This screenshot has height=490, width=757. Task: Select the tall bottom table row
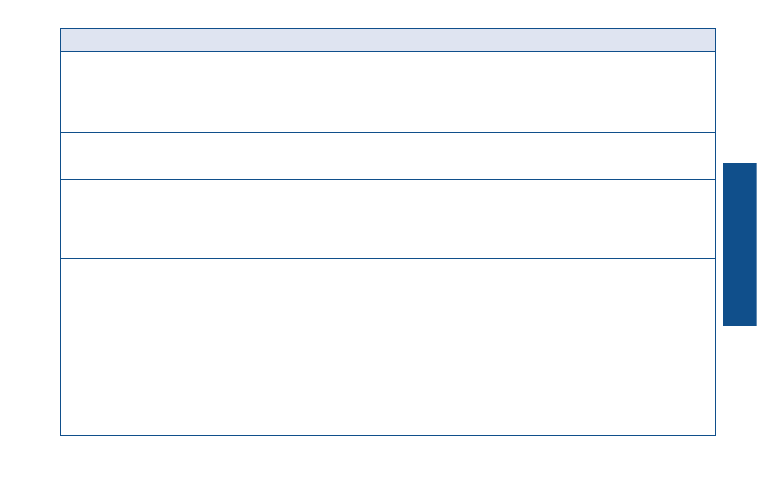coord(388,347)
